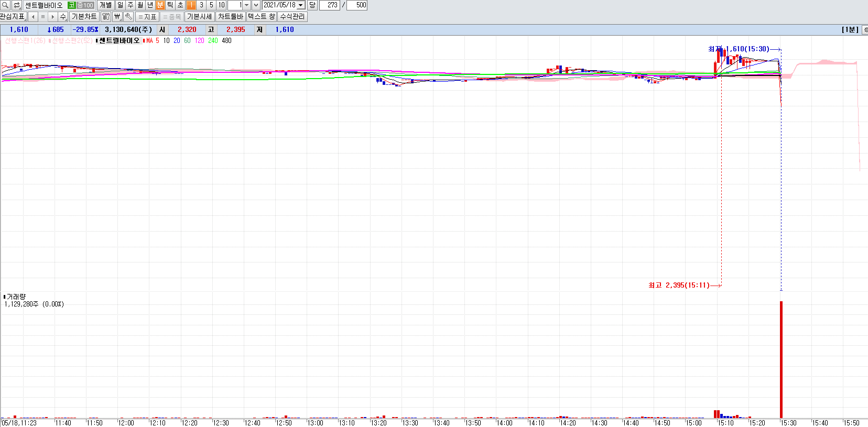Screen dimensions: 868x427
Task: Click the 차트툴바 button
Action: tap(231, 17)
